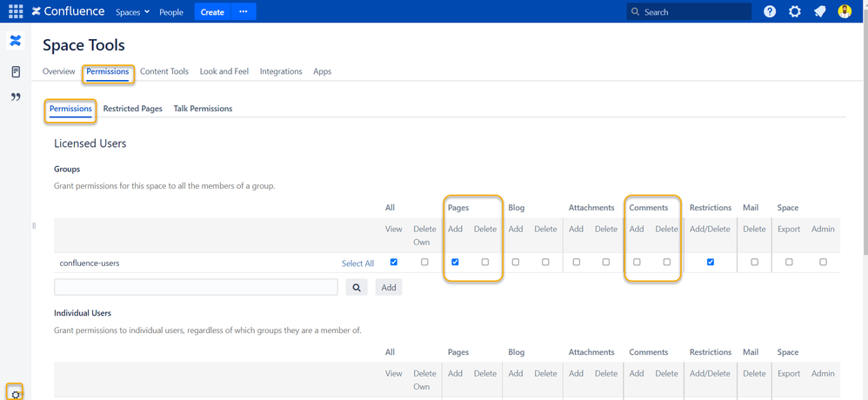Click the Confluence logo in header
This screenshot has width=868, height=400.
(x=68, y=11)
